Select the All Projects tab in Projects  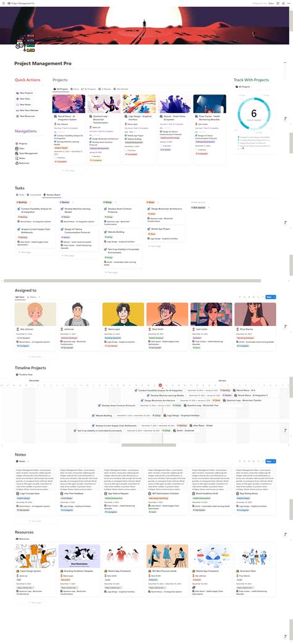(61, 89)
